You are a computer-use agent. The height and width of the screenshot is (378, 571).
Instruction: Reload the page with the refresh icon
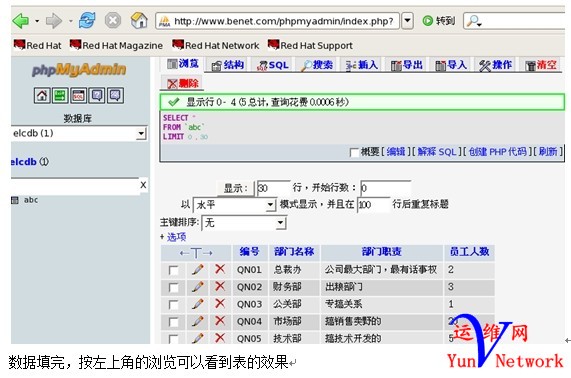tap(87, 20)
